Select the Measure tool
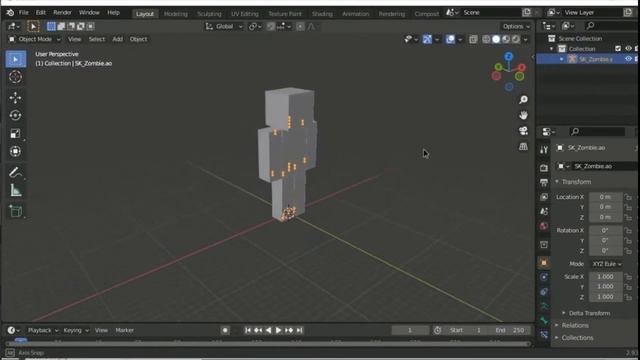 16,190
